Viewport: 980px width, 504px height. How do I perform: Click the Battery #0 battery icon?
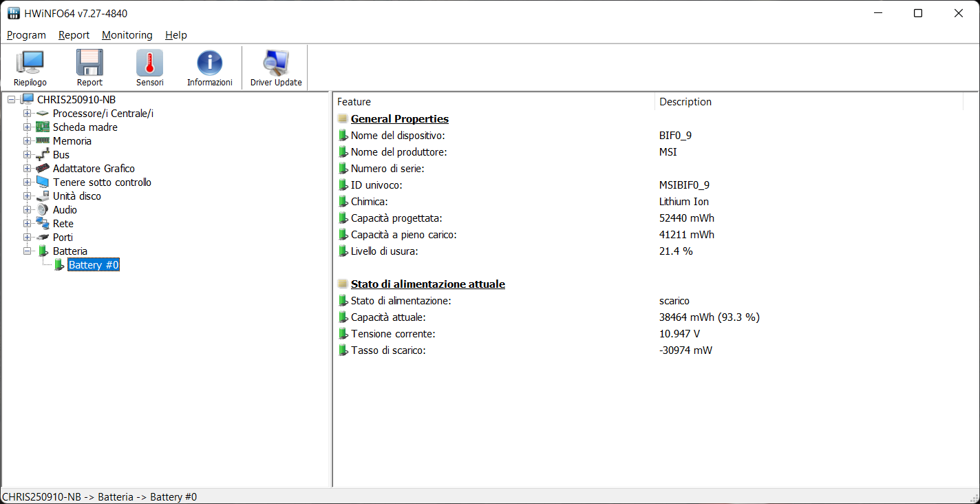click(x=58, y=265)
